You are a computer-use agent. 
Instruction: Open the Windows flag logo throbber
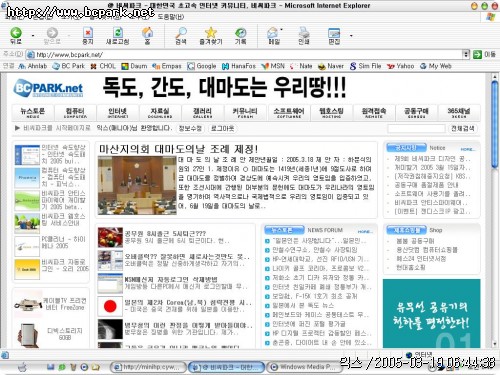point(491,17)
